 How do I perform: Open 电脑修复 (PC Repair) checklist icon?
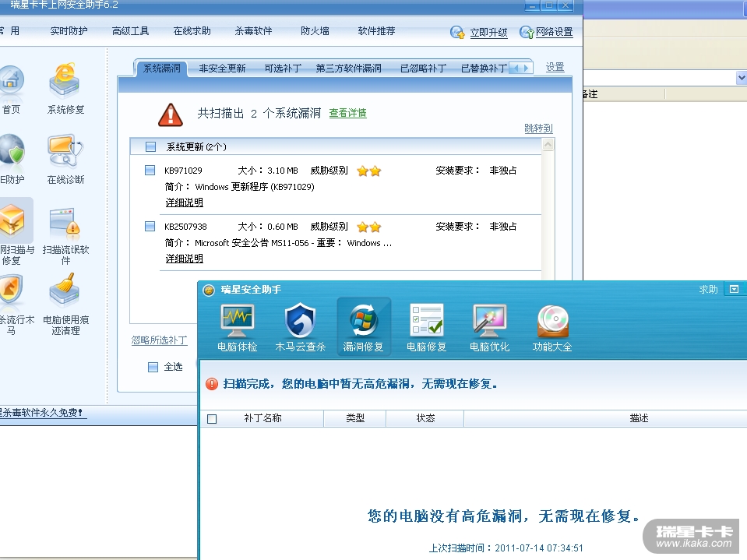click(427, 320)
